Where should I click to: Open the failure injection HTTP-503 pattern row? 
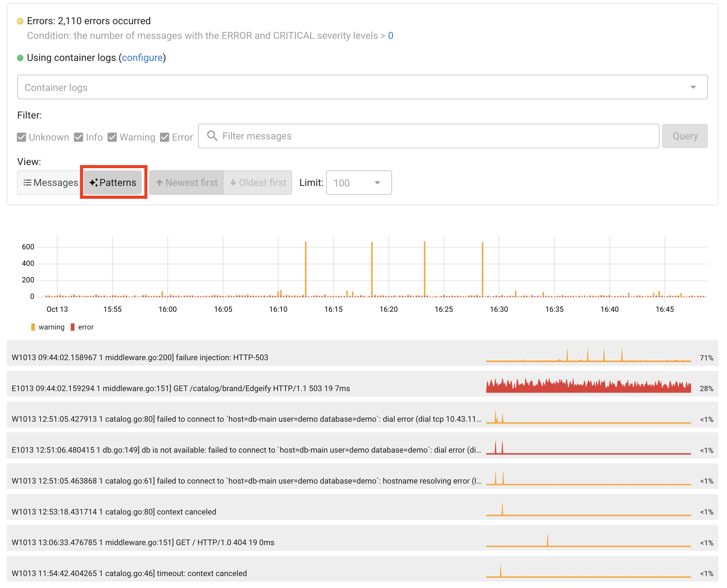tap(362, 353)
